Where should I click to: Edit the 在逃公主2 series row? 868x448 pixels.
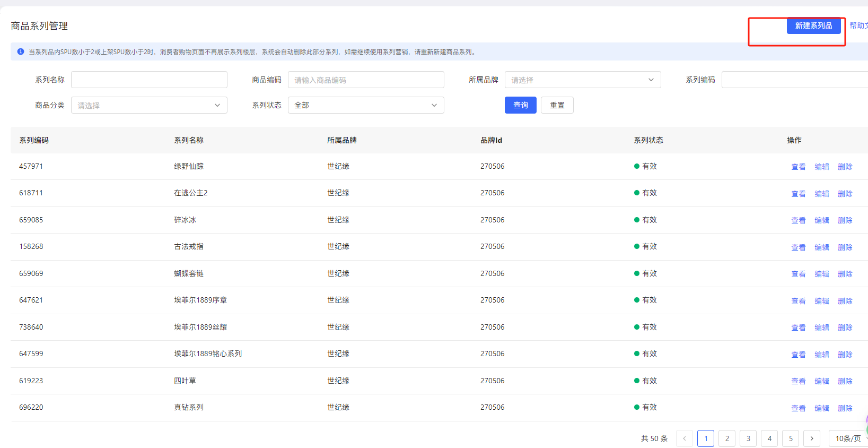(x=821, y=194)
